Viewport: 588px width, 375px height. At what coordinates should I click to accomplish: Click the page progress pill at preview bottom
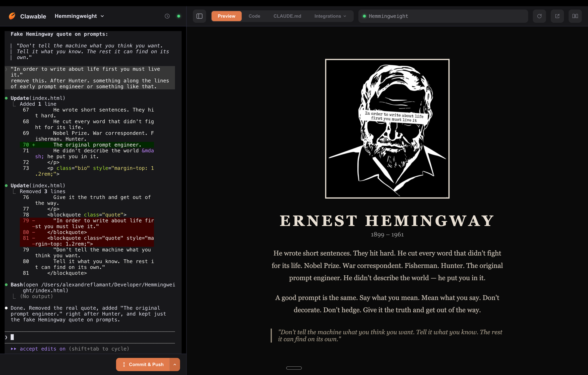[x=294, y=368]
